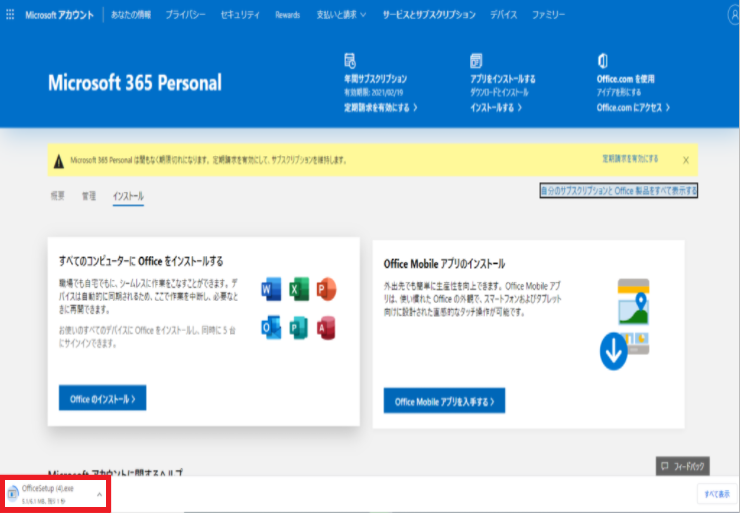Viewport: 741px width, 513px height.
Task: Click 定期請求を有効にする link in blue header
Action: click(380, 108)
